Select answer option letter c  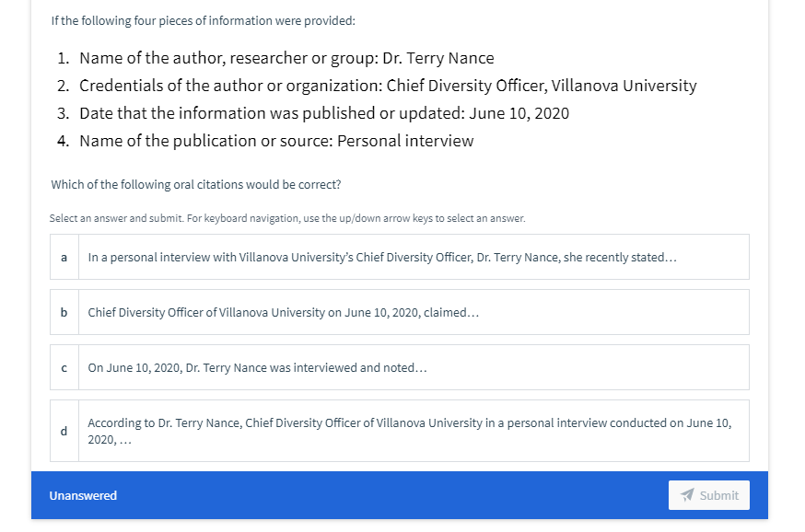point(64,368)
